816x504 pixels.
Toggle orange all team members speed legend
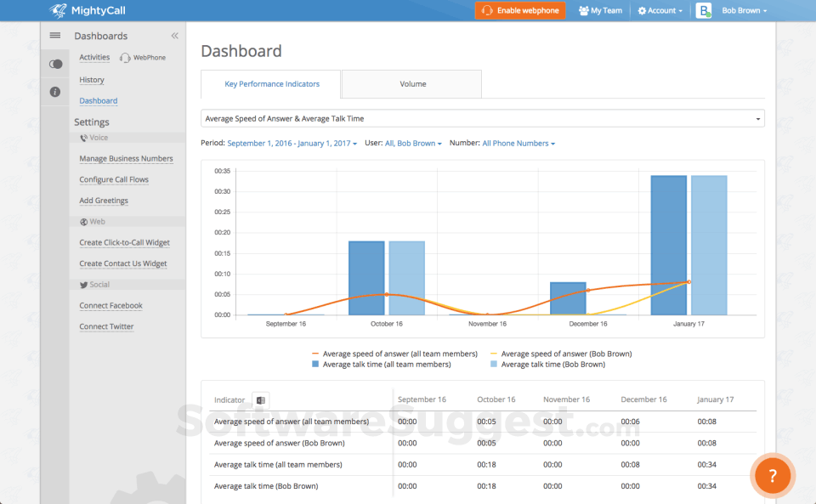pyautogui.click(x=394, y=354)
